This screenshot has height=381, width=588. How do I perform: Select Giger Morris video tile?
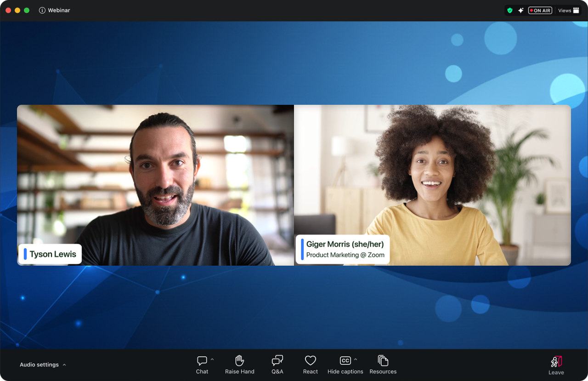click(433, 185)
